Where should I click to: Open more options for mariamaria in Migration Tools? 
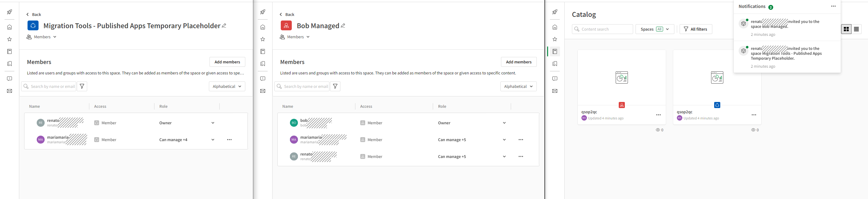point(229,140)
